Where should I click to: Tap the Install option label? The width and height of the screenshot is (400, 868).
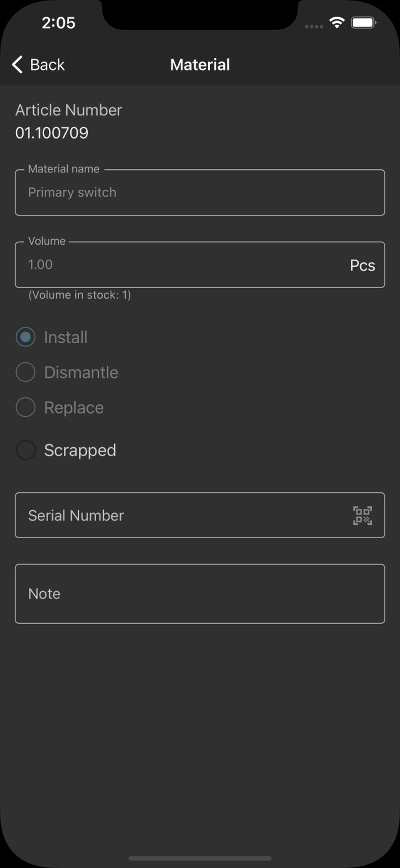(66, 337)
